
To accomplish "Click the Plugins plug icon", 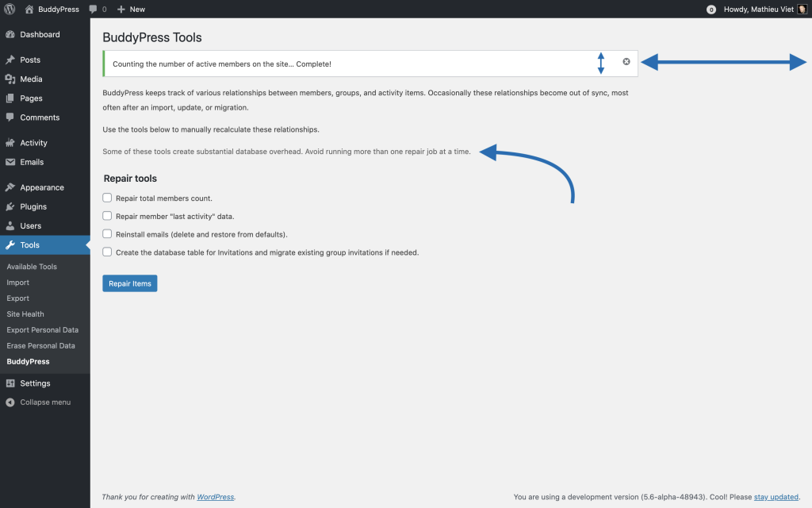I will pos(10,206).
